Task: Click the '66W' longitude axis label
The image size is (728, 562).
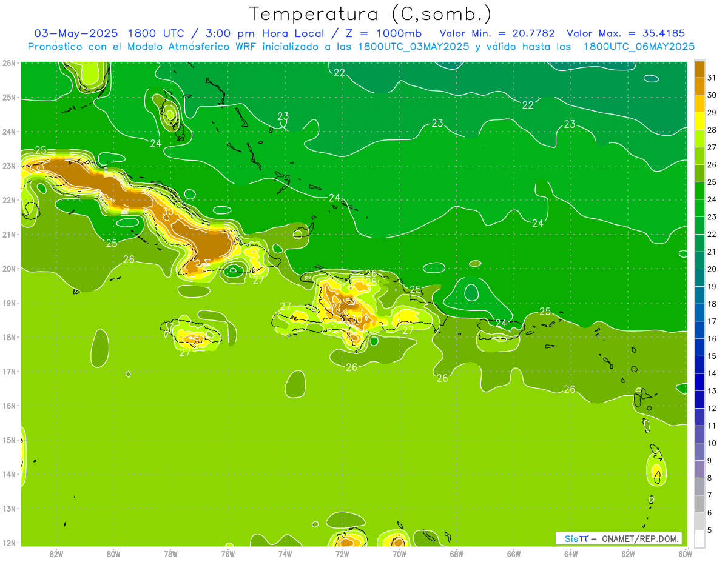Action: tap(514, 554)
